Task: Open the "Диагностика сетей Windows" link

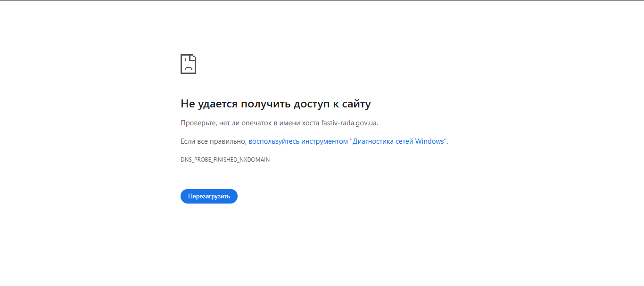Action: 399,140
